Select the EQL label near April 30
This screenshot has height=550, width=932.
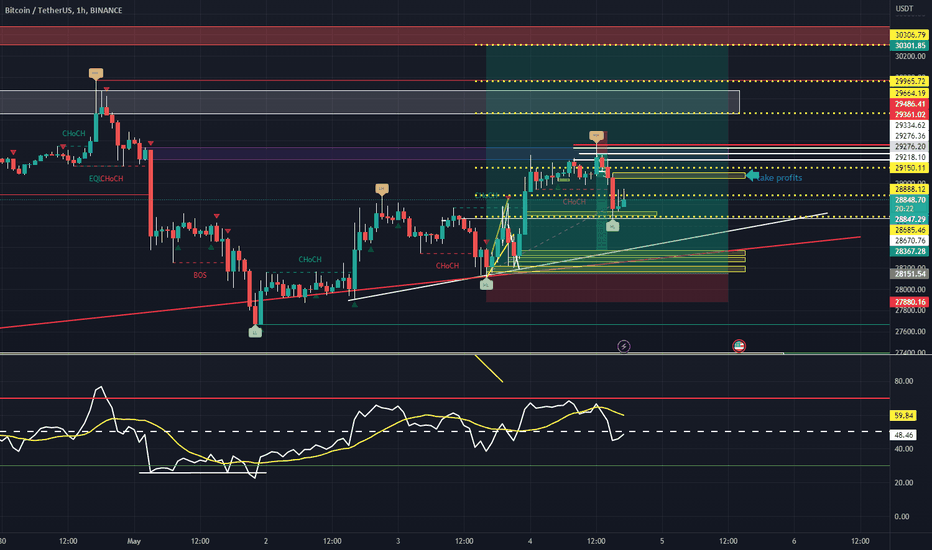[x=95, y=178]
